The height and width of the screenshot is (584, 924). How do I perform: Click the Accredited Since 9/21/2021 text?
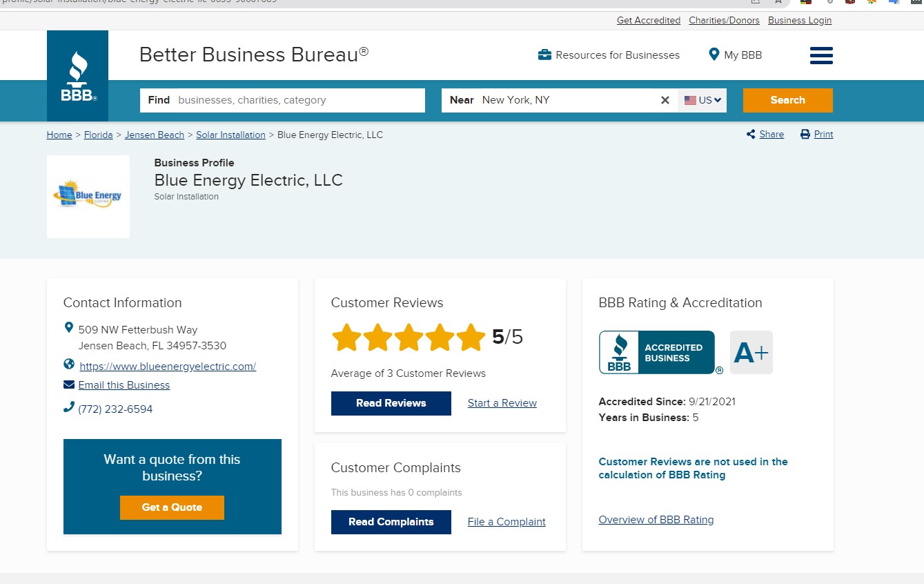[x=667, y=402]
